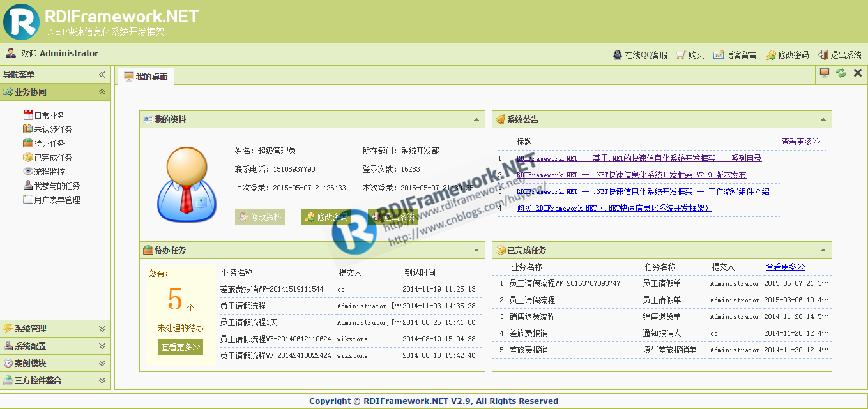The height and width of the screenshot is (409, 868).
Task: Close all tabs with X icon
Action: tap(858, 73)
